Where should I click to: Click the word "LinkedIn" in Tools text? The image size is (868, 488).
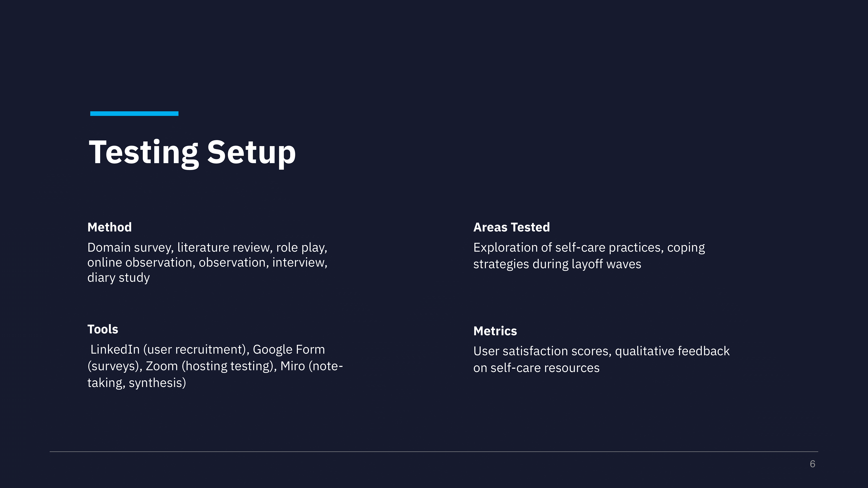(115, 349)
